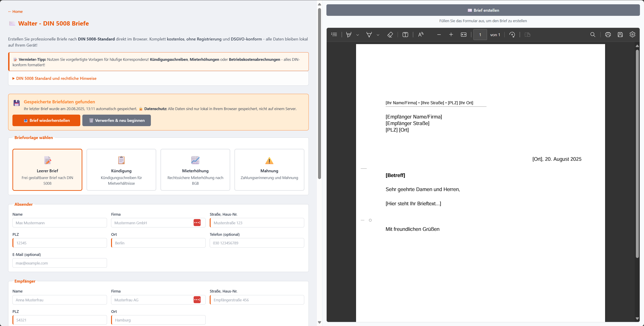Click 'Mit freundlichen Grüßen' in the preview
Image resolution: width=644 pixels, height=326 pixels.
pos(413,229)
